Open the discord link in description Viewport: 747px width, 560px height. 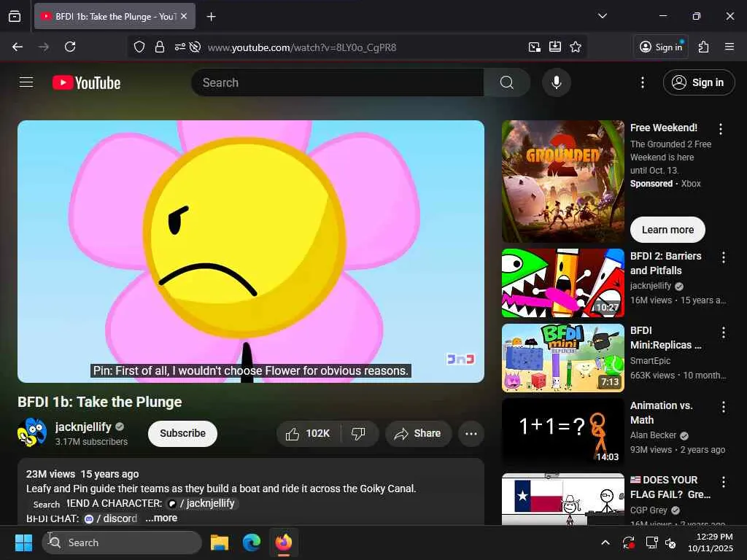111,518
